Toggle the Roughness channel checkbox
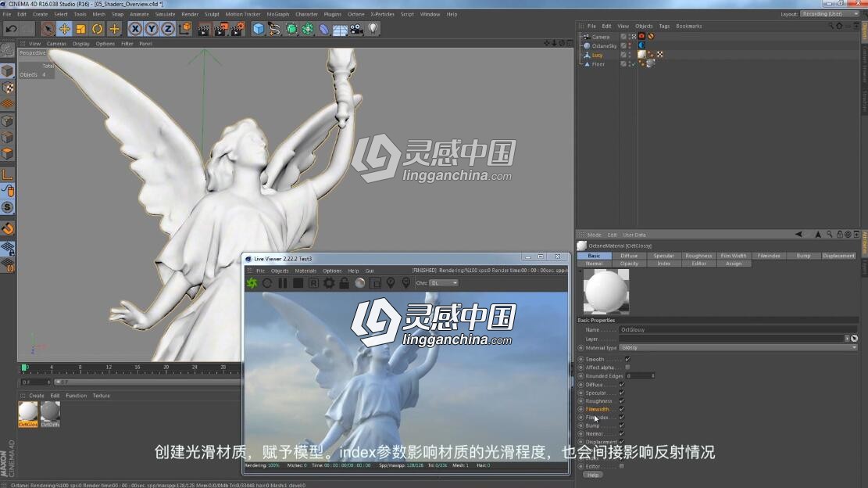The width and height of the screenshot is (868, 488). (x=622, y=401)
